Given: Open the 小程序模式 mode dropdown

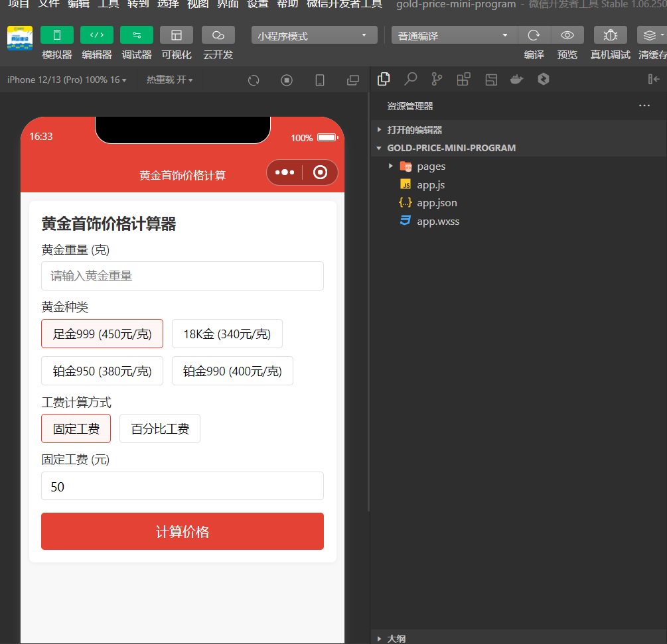Looking at the screenshot, I should pyautogui.click(x=314, y=34).
